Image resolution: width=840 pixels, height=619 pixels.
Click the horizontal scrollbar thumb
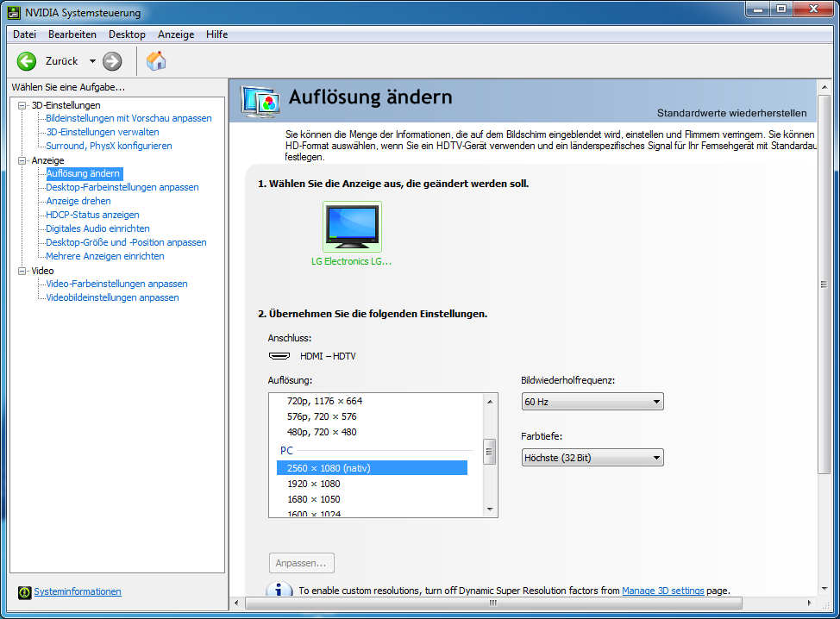coord(493,603)
